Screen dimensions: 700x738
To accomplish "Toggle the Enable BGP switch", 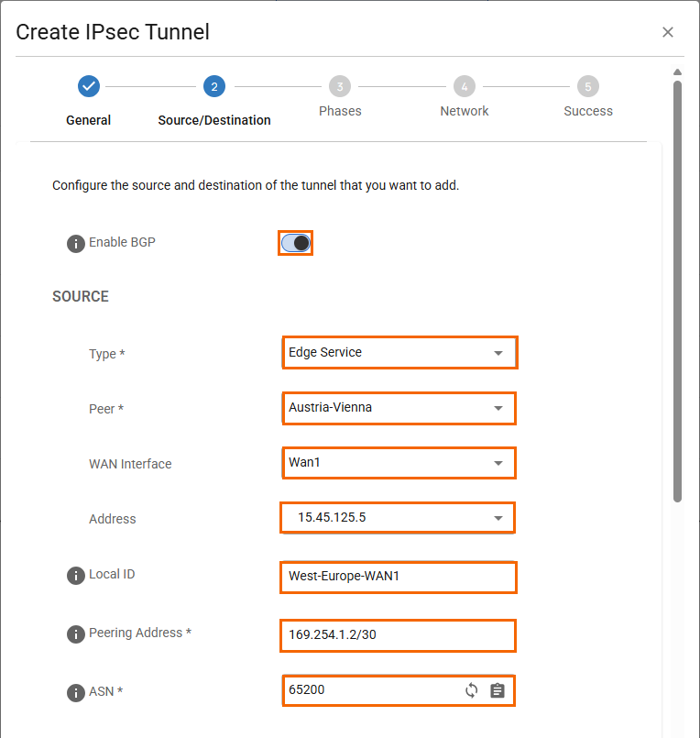I will click(x=296, y=243).
